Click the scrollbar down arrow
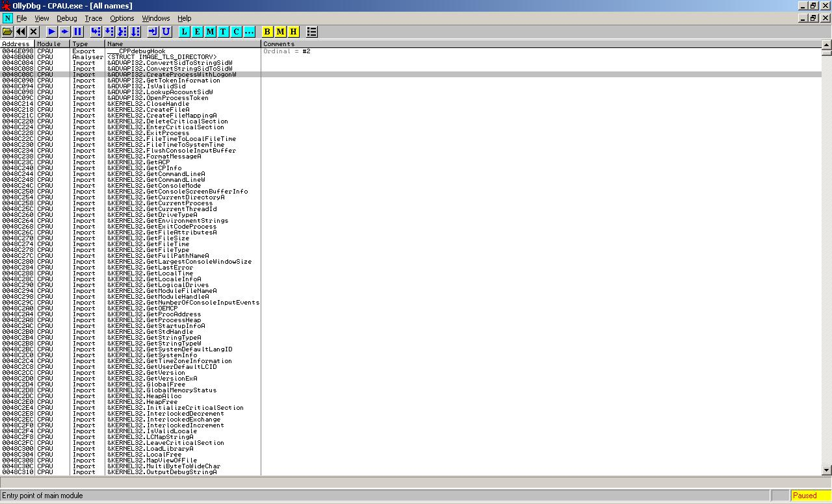Image resolution: width=832 pixels, height=504 pixels. 827,470
